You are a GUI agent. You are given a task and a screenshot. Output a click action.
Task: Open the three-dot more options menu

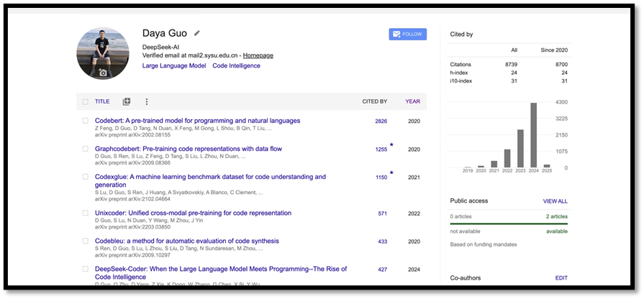[x=147, y=102]
